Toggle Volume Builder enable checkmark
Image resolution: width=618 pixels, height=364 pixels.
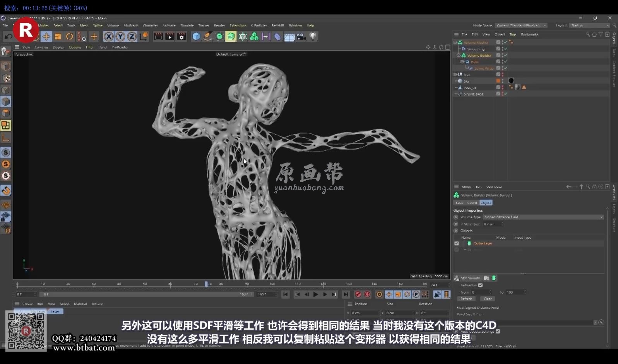coord(506,55)
